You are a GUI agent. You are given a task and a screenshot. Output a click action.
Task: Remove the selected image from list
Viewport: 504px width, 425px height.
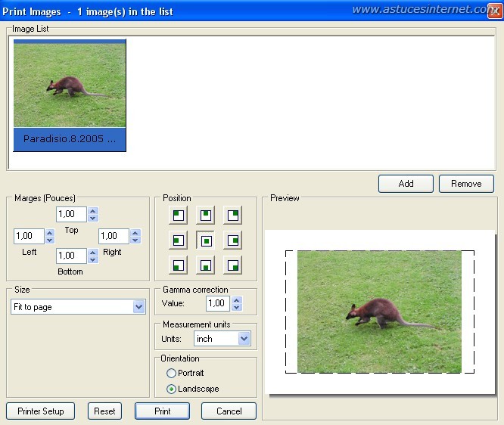pyautogui.click(x=466, y=184)
